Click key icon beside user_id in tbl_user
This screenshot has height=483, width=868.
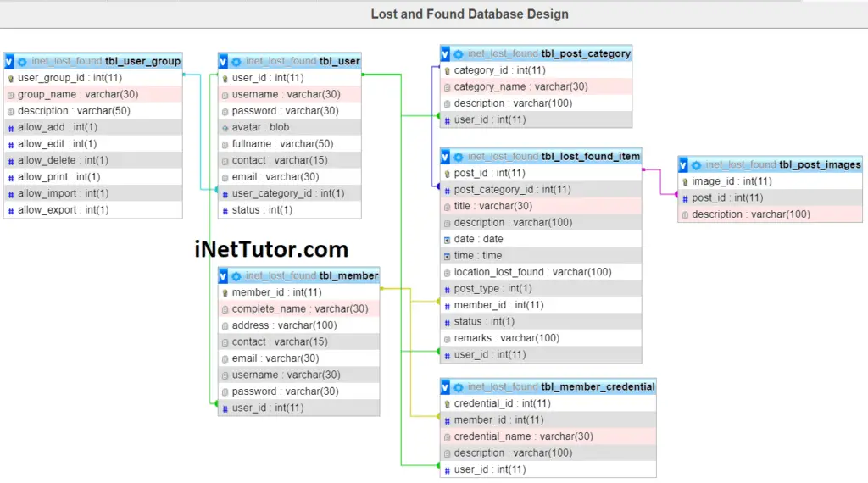225,79
